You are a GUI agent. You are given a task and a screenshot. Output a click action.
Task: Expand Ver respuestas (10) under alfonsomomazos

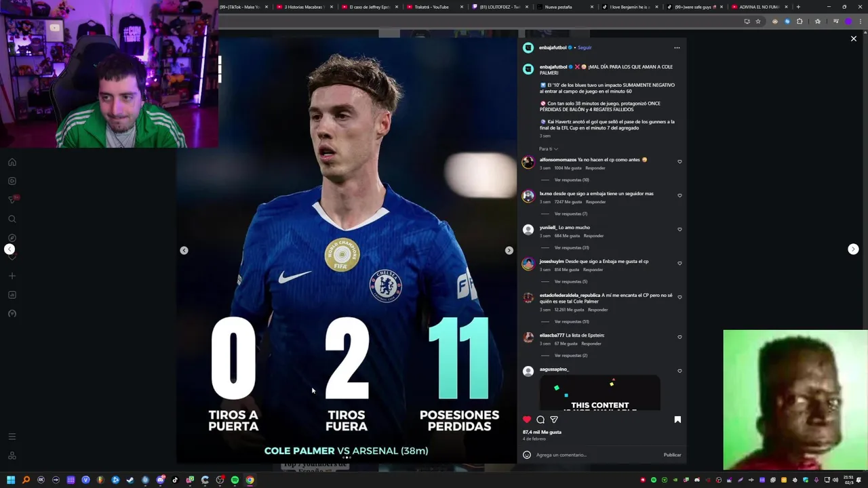[x=572, y=180]
